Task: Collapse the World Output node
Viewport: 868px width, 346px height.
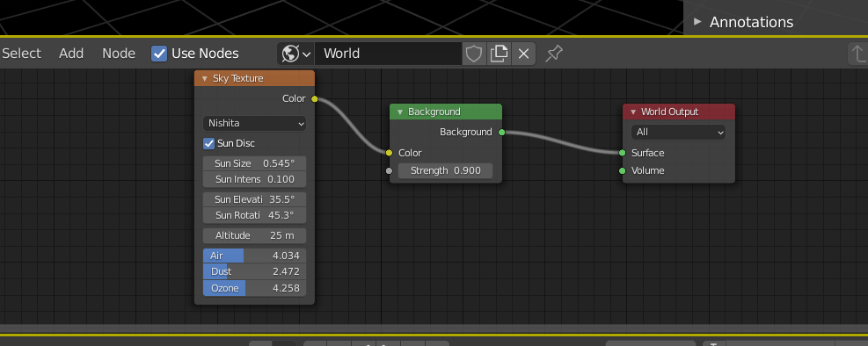Action: (632, 112)
